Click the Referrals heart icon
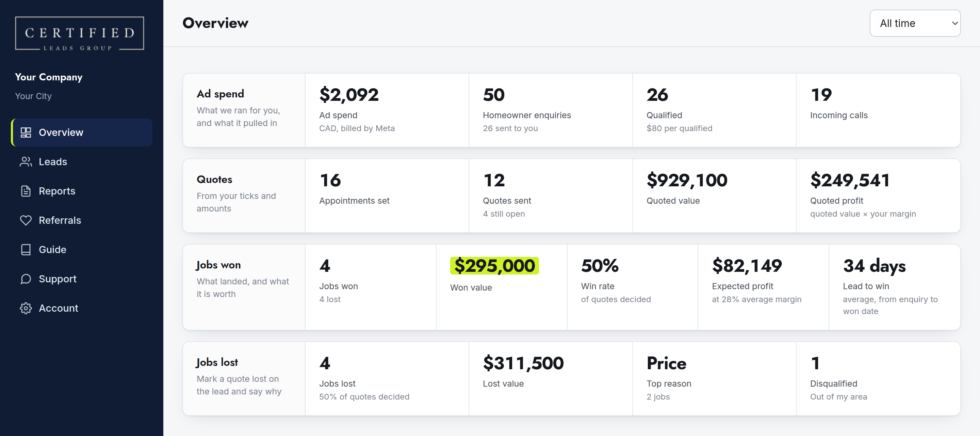The height and width of the screenshot is (436, 980). [26, 220]
